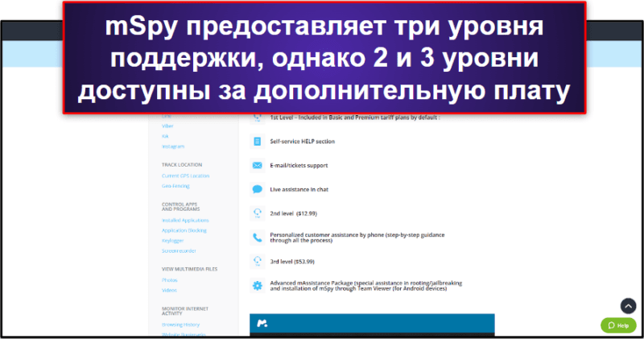Click the scroll-to-top arrow button
This screenshot has height=339, width=644.
tap(628, 306)
